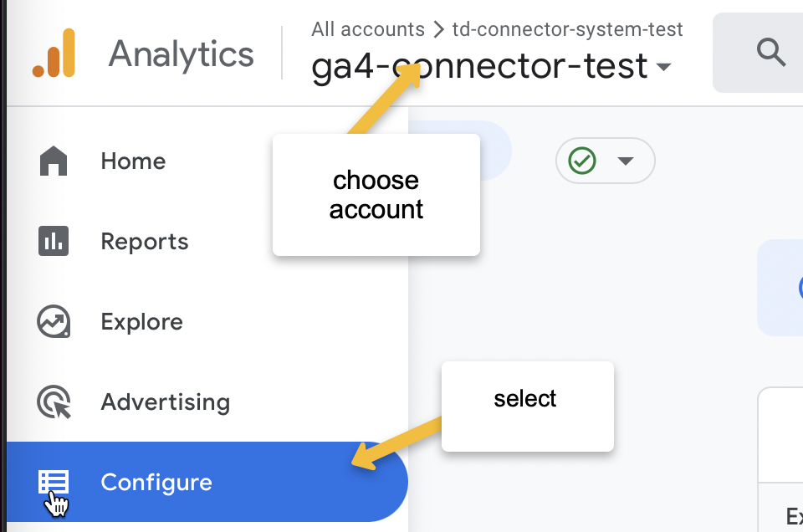Click the search magnifier icon
803x532 pixels.
(770, 53)
